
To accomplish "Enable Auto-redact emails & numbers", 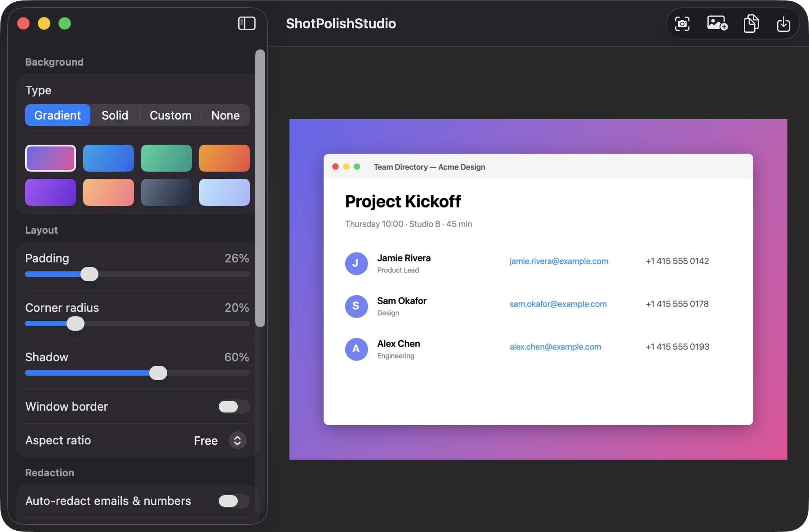I will click(234, 501).
